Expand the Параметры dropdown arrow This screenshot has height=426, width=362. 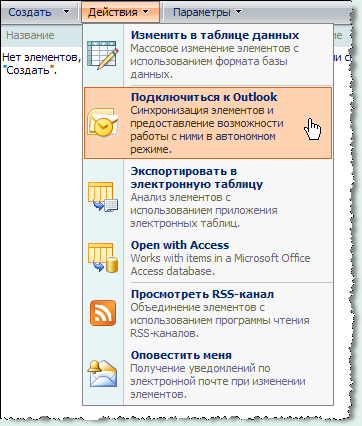(x=238, y=12)
